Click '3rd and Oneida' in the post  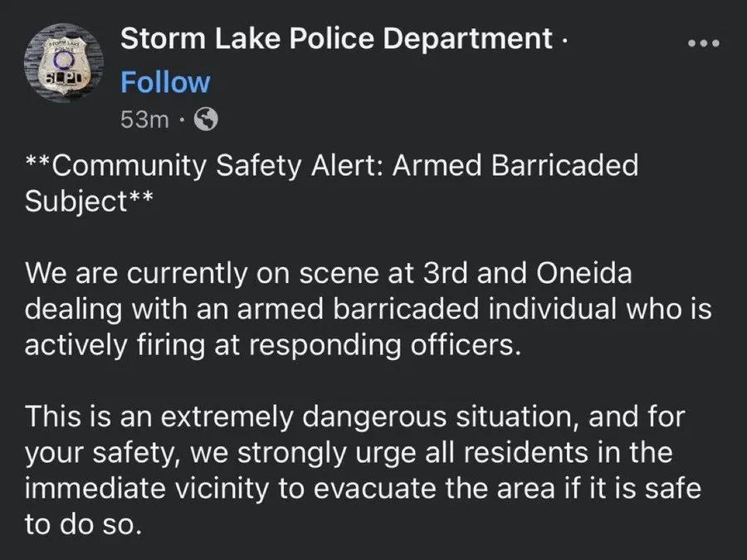click(528, 273)
